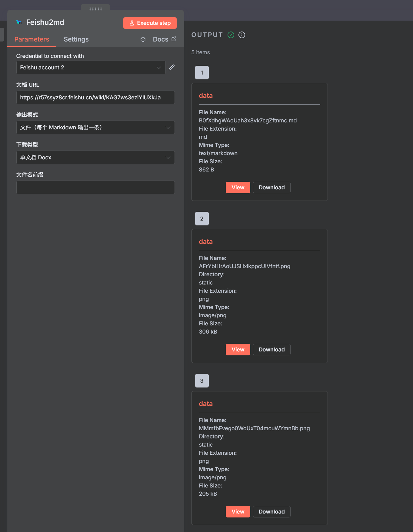Open the 下载类型 单文档 Docx dropdown

click(x=95, y=158)
